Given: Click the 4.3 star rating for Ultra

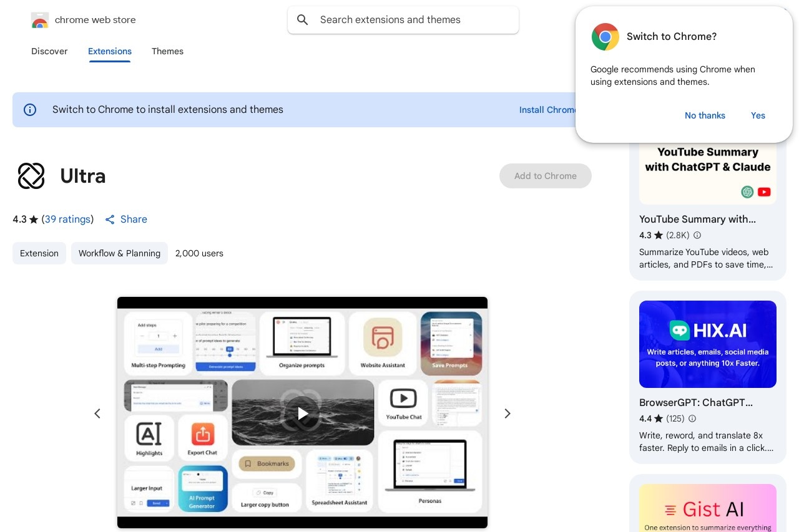Looking at the screenshot, I should coord(26,220).
